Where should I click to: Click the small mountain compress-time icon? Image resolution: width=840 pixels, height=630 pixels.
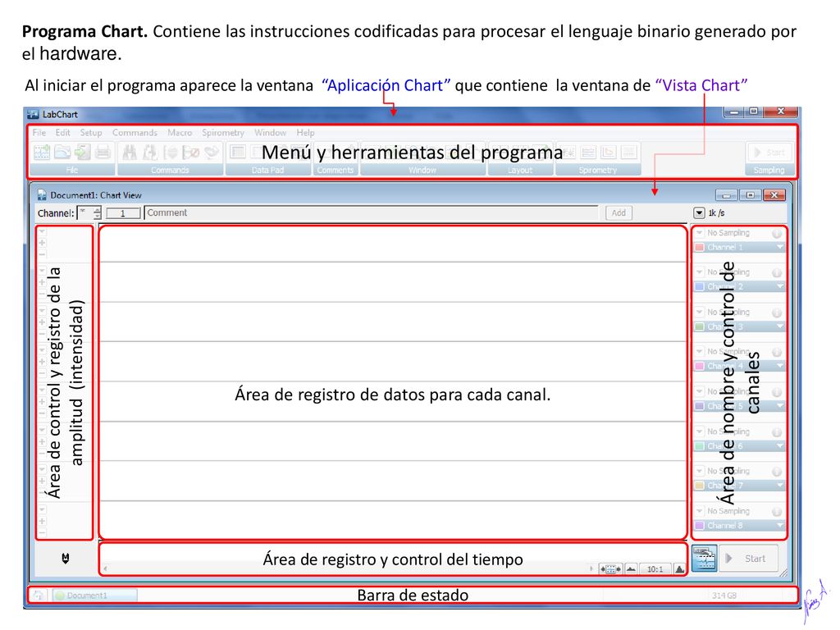(631, 569)
